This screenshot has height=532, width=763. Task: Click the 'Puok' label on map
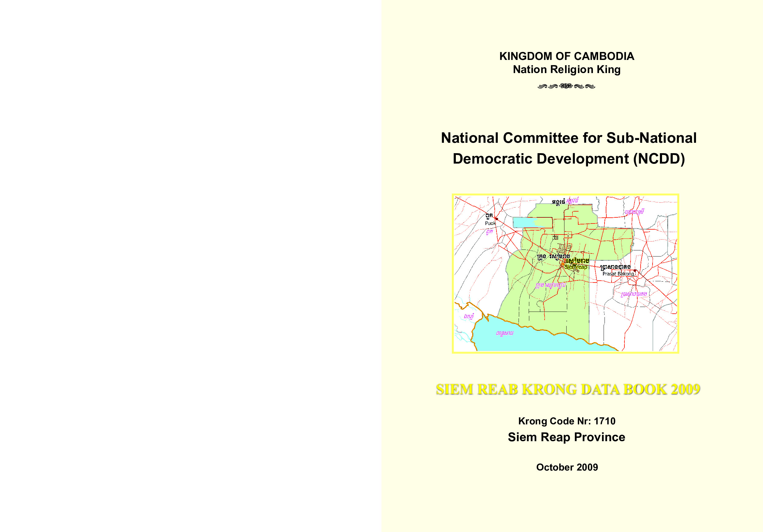click(490, 223)
